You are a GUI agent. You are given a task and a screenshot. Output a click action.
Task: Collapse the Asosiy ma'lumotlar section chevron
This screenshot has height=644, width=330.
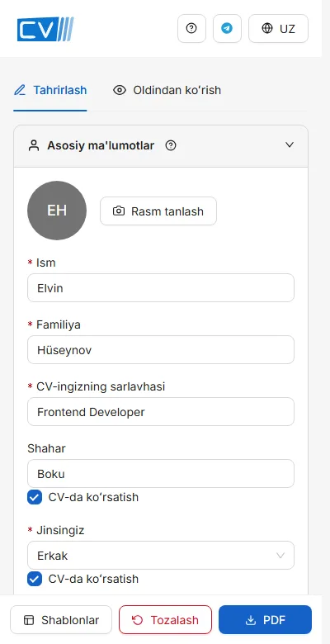pos(290,145)
